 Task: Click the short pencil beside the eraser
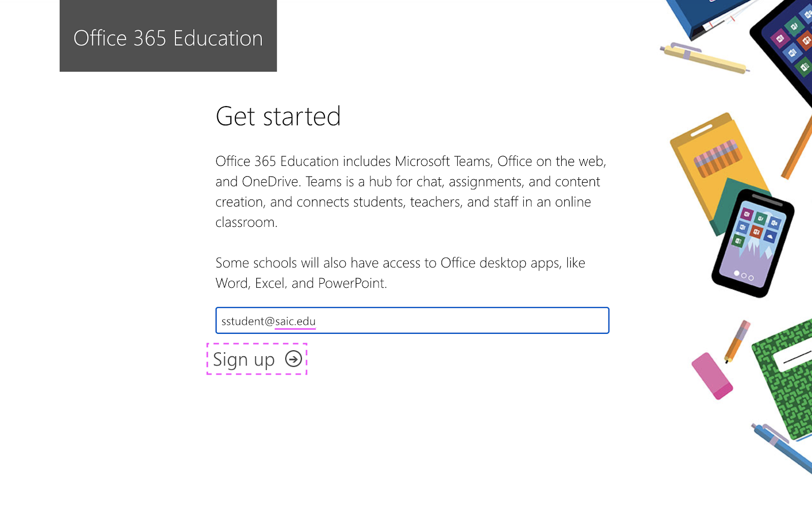tap(737, 341)
